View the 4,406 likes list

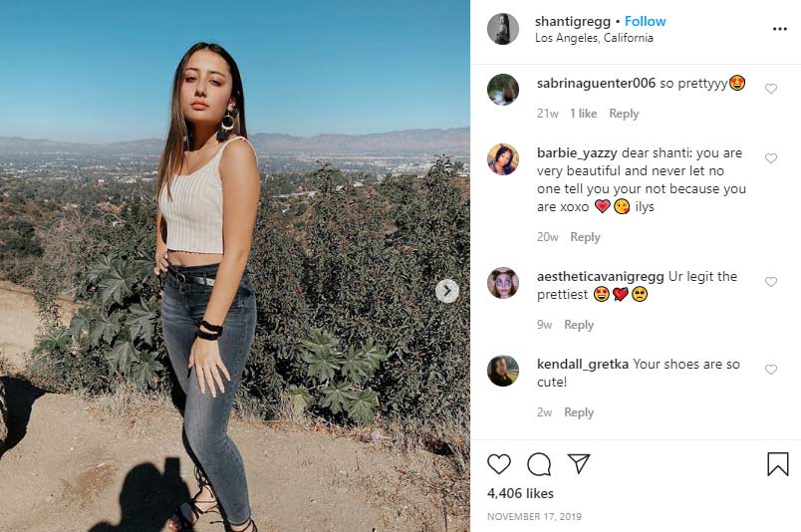click(x=520, y=493)
